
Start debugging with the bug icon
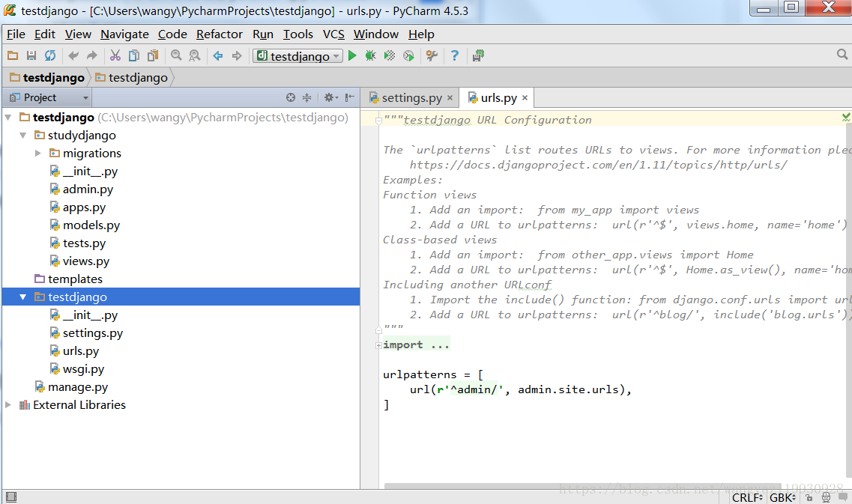click(x=371, y=55)
